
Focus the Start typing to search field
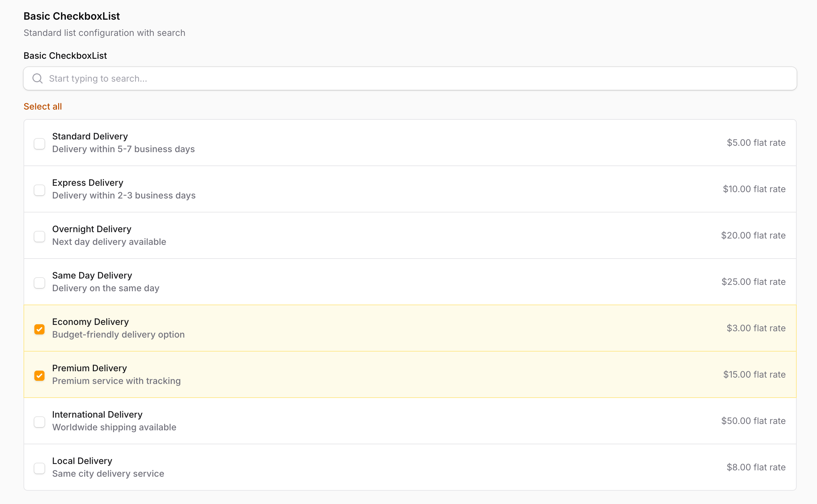(410, 78)
